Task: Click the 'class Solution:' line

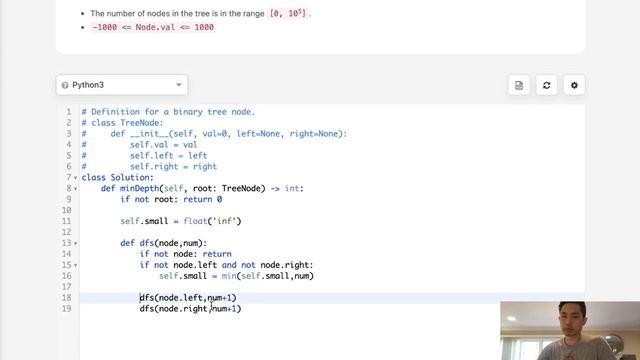Action: [x=118, y=178]
